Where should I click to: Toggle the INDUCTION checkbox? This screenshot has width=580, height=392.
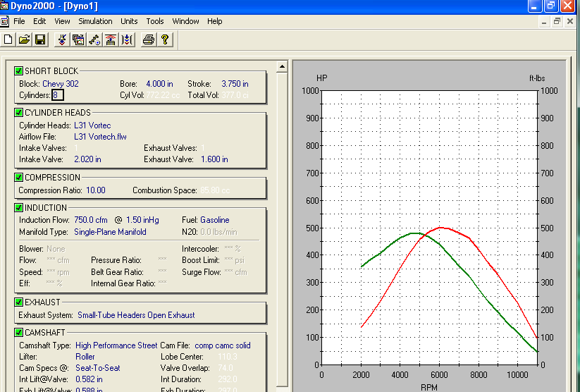coord(18,208)
